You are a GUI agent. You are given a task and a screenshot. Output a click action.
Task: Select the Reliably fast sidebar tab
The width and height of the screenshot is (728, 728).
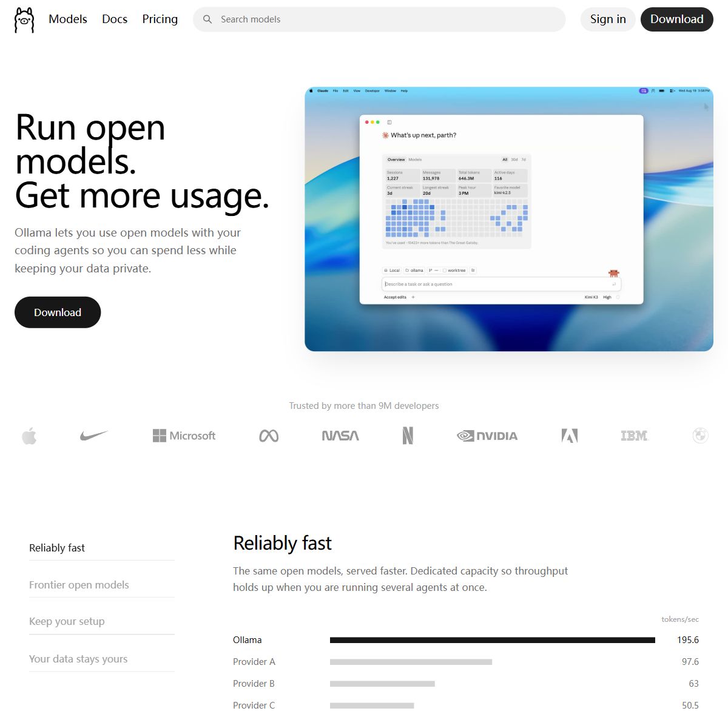coord(102,548)
